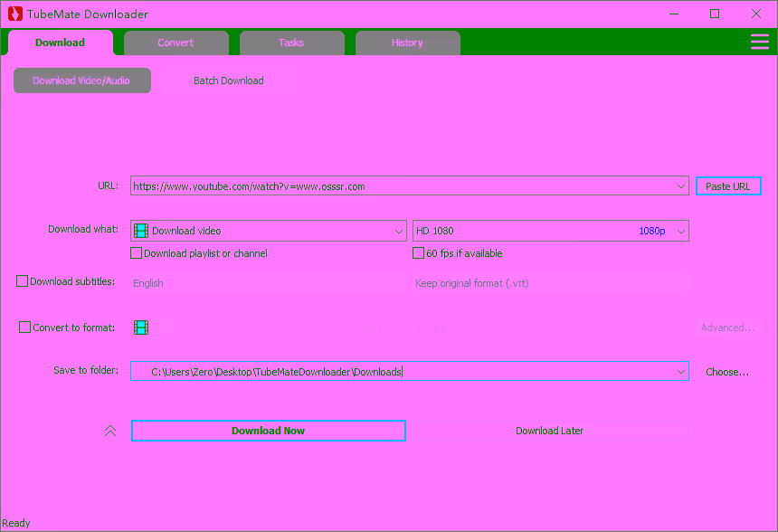This screenshot has height=532, width=778.
Task: Open the Tasks tab
Action: (x=291, y=43)
